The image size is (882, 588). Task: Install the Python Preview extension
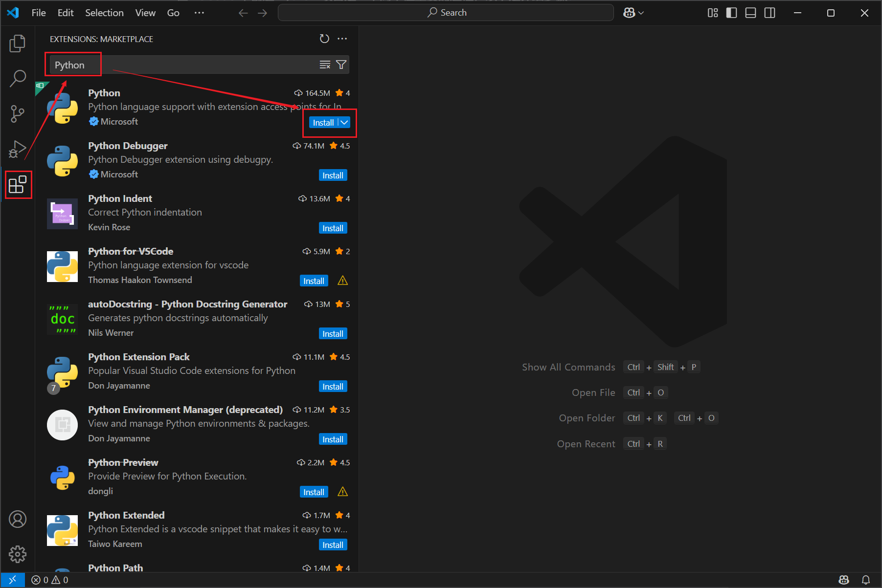tap(314, 492)
